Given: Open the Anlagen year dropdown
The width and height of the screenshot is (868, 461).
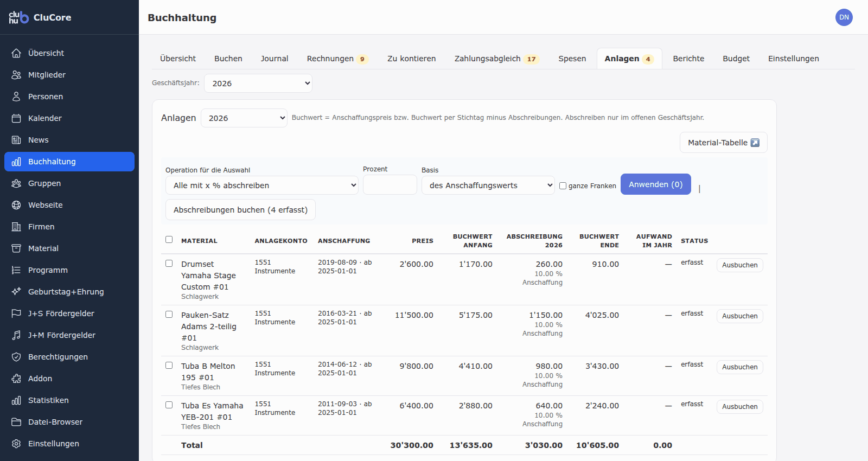Looking at the screenshot, I should (x=244, y=118).
